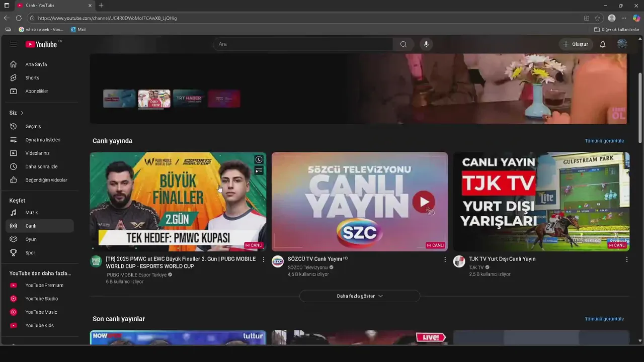Open YouTube Premium
The image size is (644, 362).
40,285
